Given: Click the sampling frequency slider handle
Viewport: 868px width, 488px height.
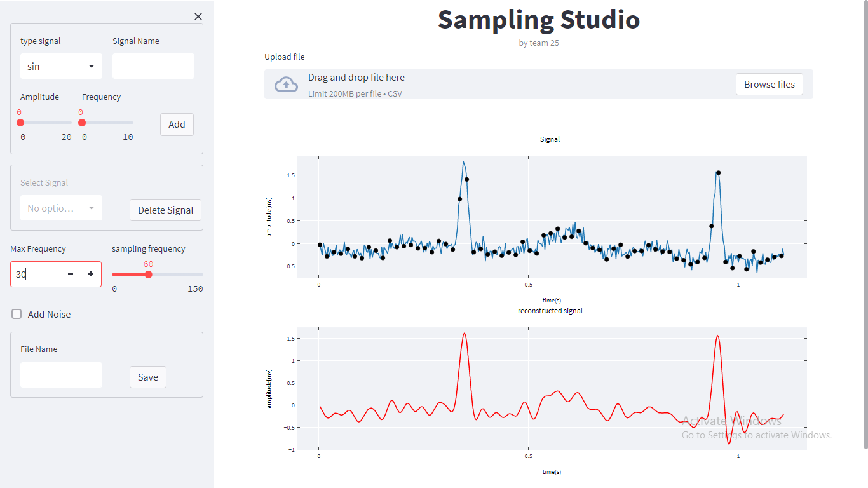Looking at the screenshot, I should pos(148,274).
